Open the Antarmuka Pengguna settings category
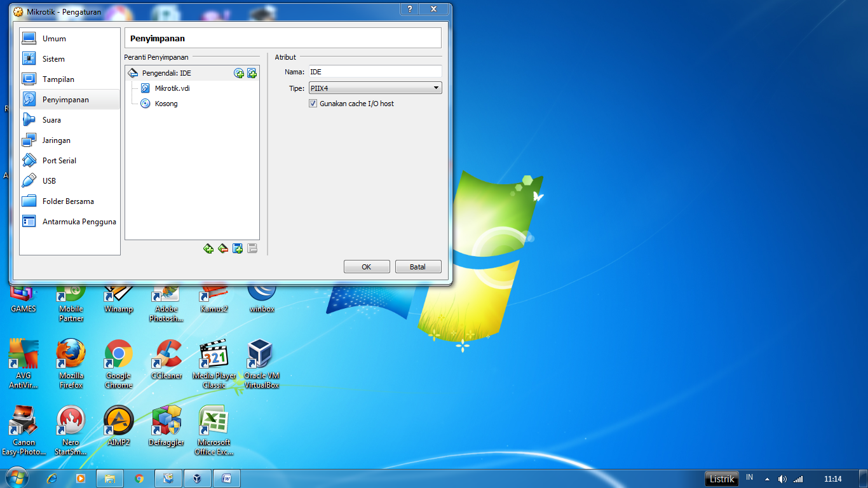 point(70,222)
